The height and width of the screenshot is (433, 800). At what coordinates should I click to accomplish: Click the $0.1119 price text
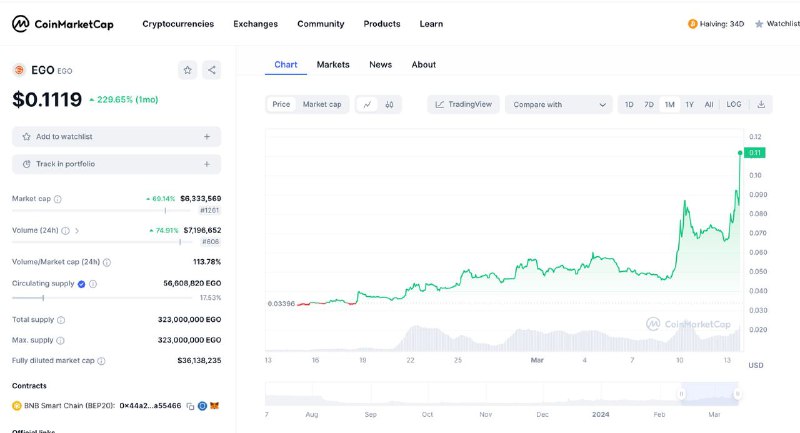(47, 99)
